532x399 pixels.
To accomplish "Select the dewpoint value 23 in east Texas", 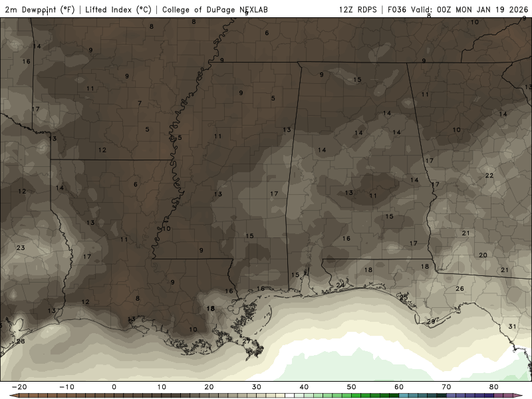I will [21, 247].
